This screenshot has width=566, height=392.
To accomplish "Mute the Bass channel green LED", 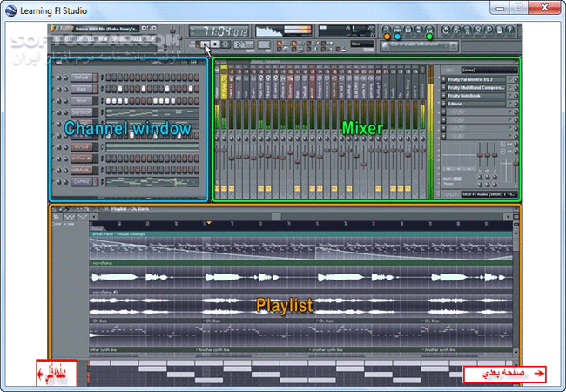I will [53, 89].
